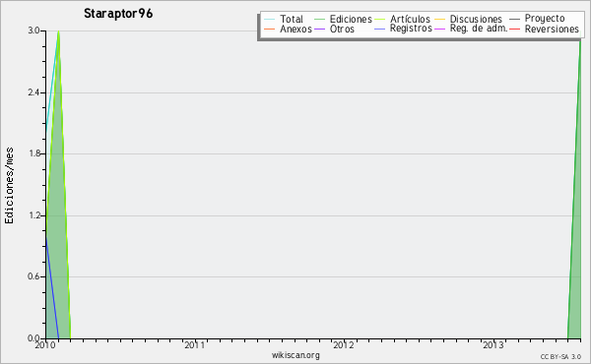Click the red Reversiones color line swatch
The width and height of the screenshot is (591, 364).
click(514, 29)
